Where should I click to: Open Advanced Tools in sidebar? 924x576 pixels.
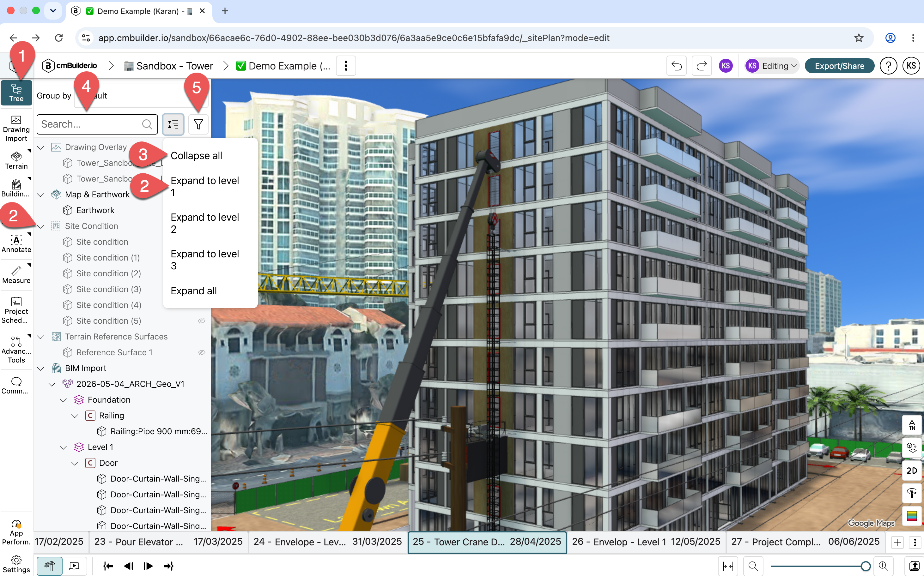click(16, 350)
